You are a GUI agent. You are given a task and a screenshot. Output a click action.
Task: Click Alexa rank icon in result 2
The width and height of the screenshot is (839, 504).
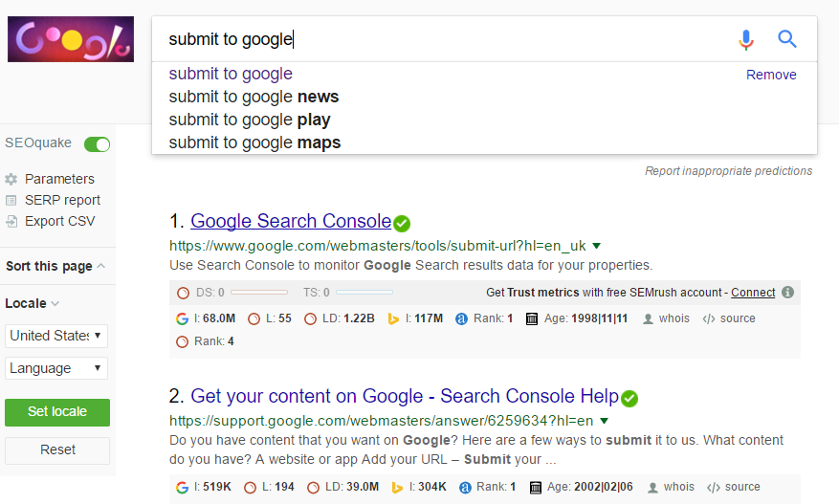click(465, 488)
